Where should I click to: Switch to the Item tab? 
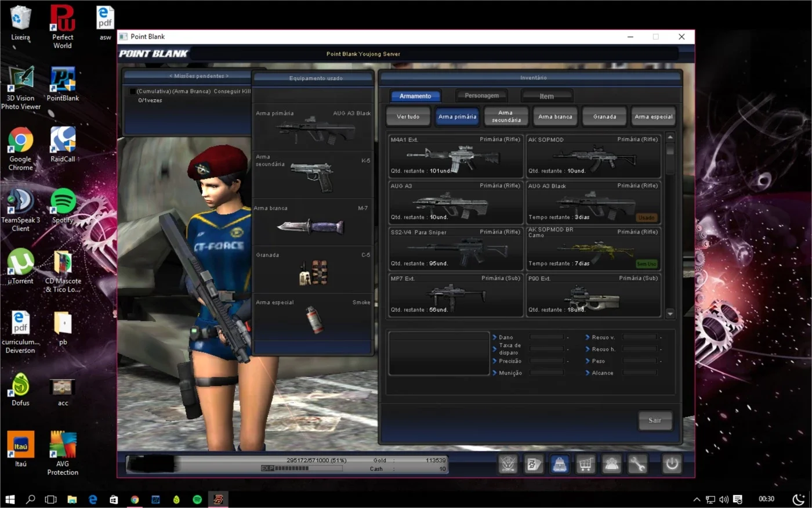(546, 96)
